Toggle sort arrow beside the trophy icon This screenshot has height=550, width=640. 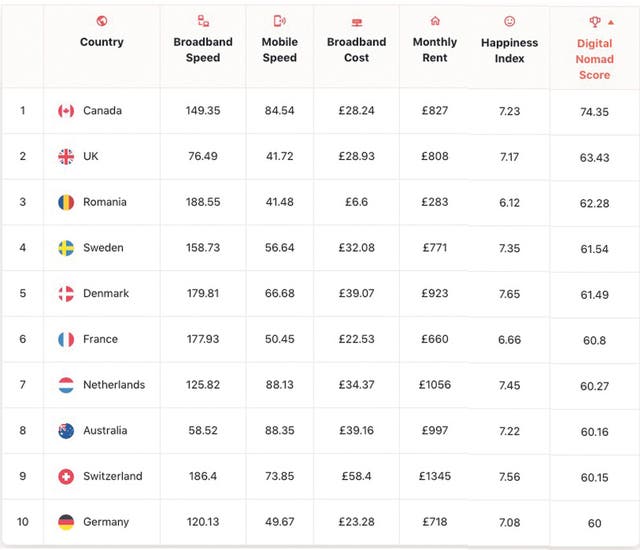pos(611,22)
